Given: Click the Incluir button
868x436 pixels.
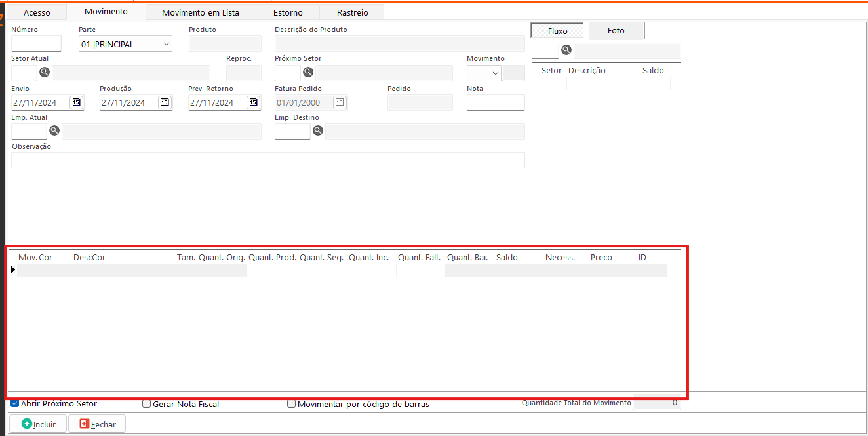Looking at the screenshot, I should pyautogui.click(x=38, y=424).
